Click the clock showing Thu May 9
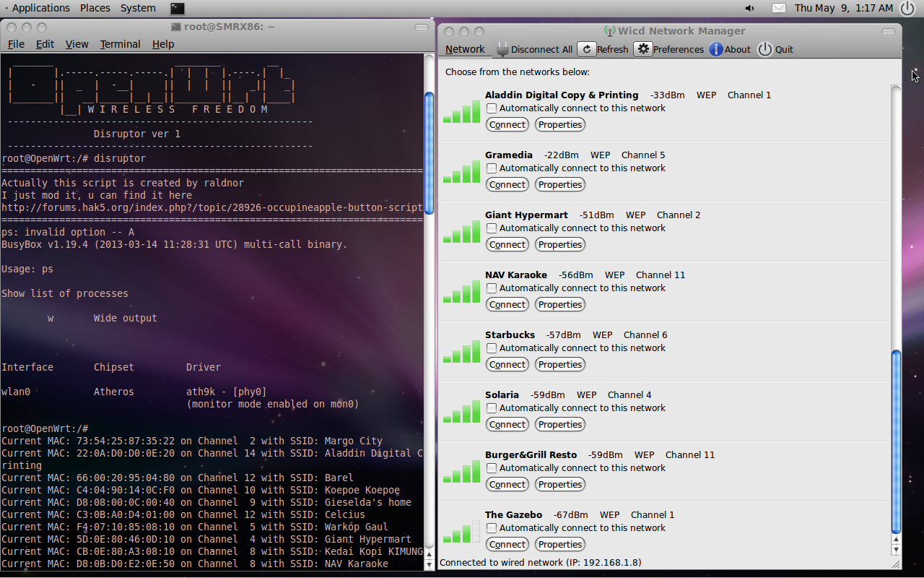The width and height of the screenshot is (924, 578). pyautogui.click(x=843, y=8)
